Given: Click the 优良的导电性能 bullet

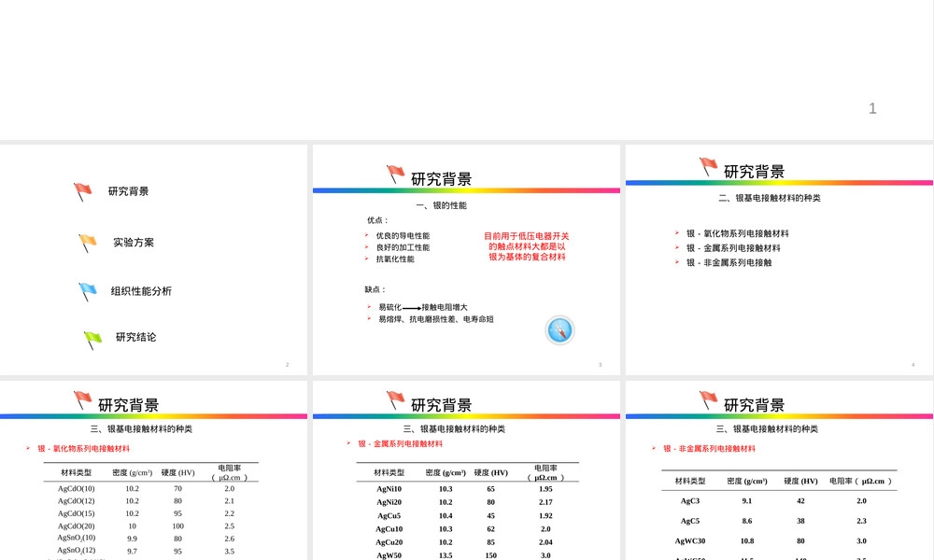Looking at the screenshot, I should coord(403,235).
